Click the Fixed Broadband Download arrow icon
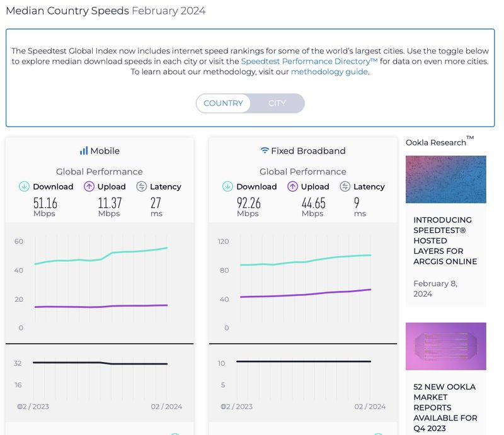This screenshot has height=435, width=504. (x=227, y=186)
